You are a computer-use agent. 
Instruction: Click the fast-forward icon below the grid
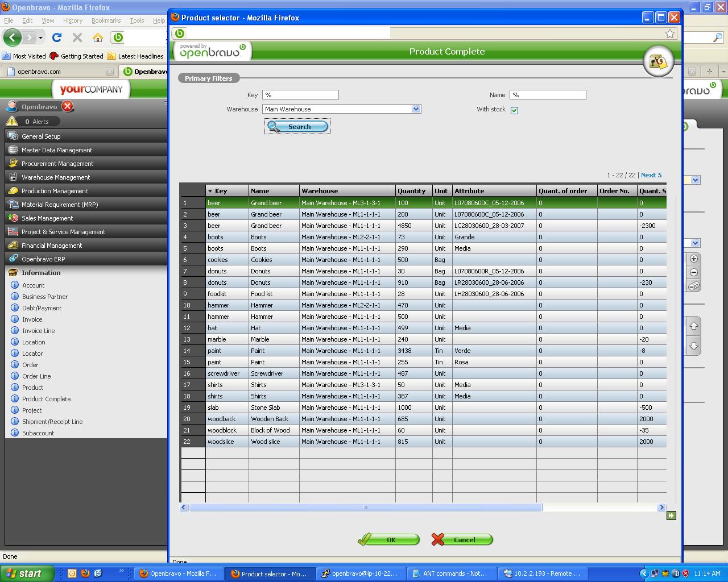click(671, 516)
